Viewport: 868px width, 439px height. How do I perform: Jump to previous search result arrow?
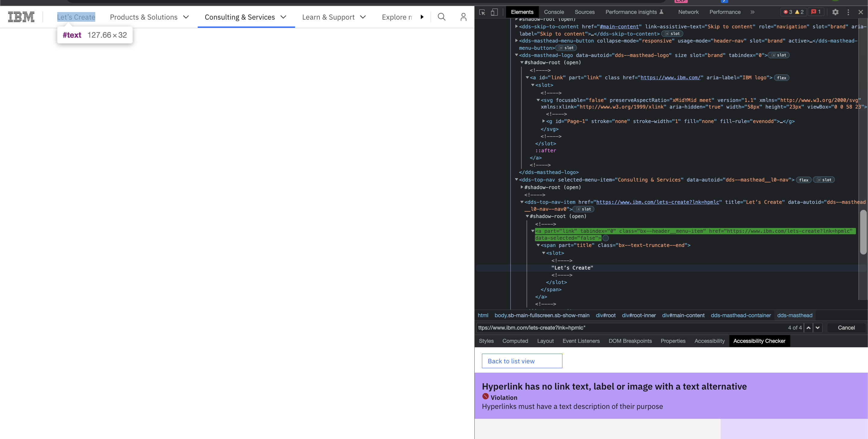[808, 328]
